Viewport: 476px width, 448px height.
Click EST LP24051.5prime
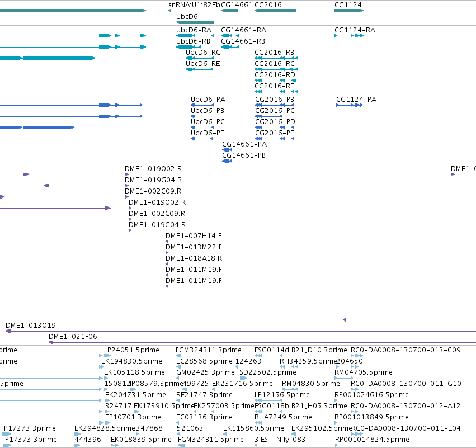[x=107, y=356]
